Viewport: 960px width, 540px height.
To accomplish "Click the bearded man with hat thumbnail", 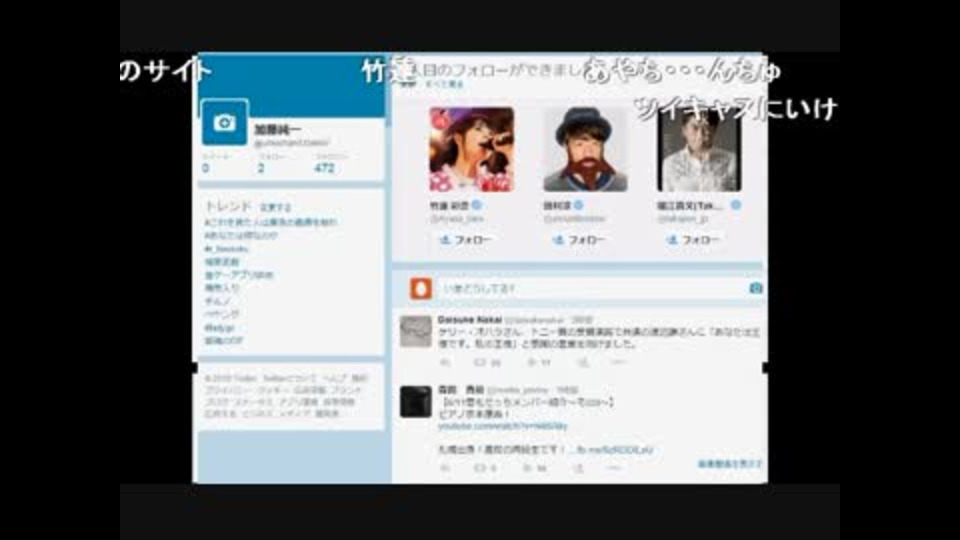I will (585, 149).
